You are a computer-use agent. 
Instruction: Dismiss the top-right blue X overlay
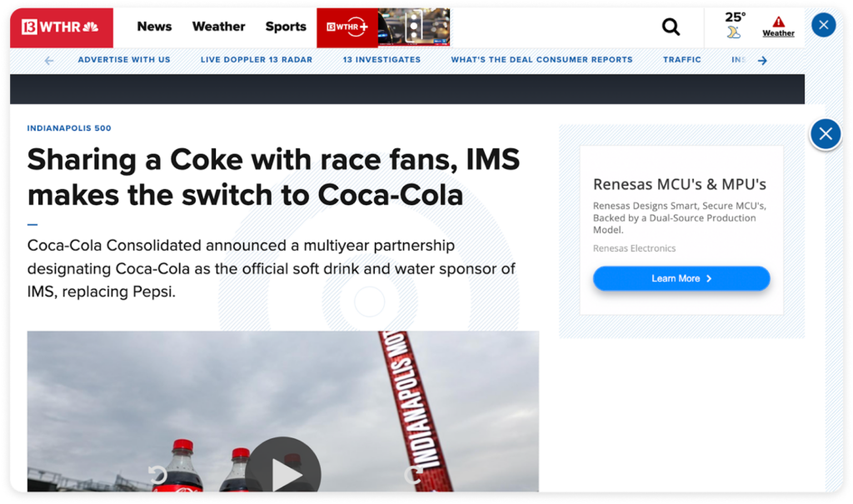click(823, 25)
